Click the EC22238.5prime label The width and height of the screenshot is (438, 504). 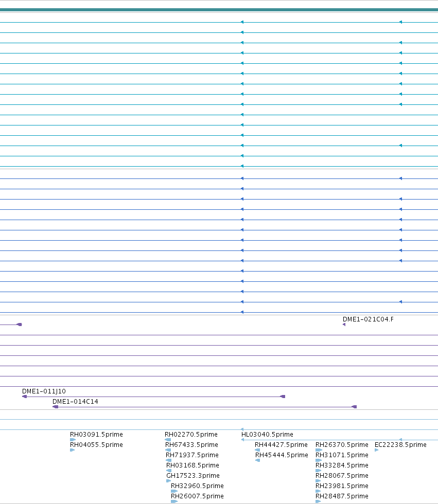coord(401,444)
